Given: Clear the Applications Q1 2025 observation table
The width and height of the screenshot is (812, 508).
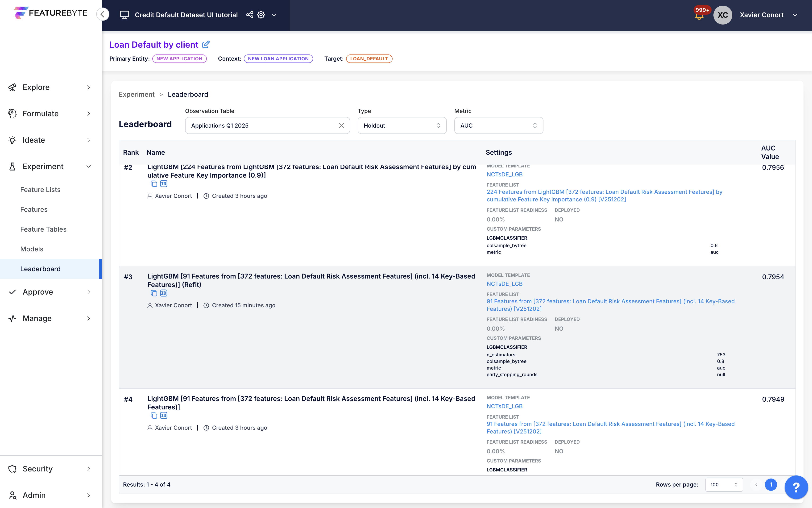Looking at the screenshot, I should tap(342, 125).
